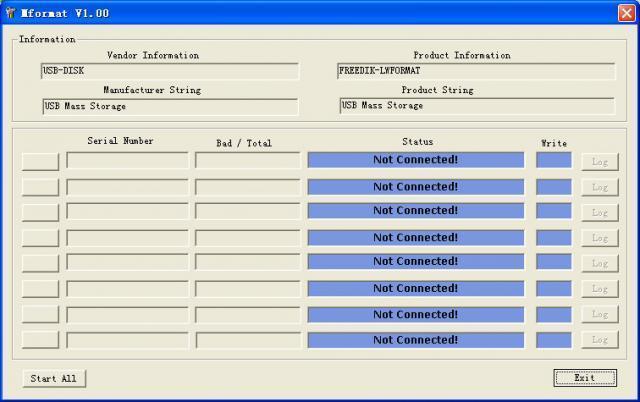This screenshot has height=402, width=640.
Task: Click the eighth row blue Write indicator
Action: pyautogui.click(x=553, y=340)
